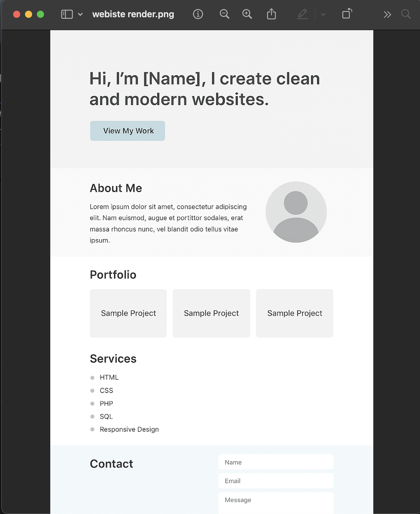Click the profile avatar placeholder image
Screen dimensions: 420x514
(296, 211)
